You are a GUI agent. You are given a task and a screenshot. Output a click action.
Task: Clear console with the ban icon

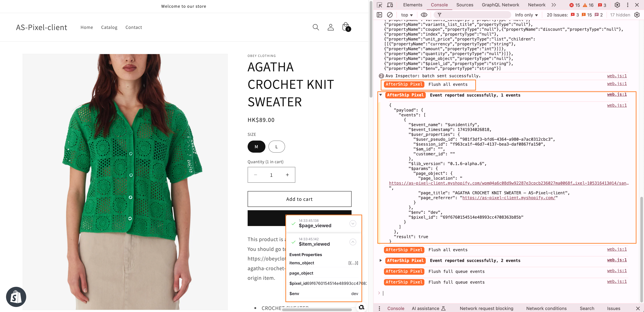pos(389,15)
